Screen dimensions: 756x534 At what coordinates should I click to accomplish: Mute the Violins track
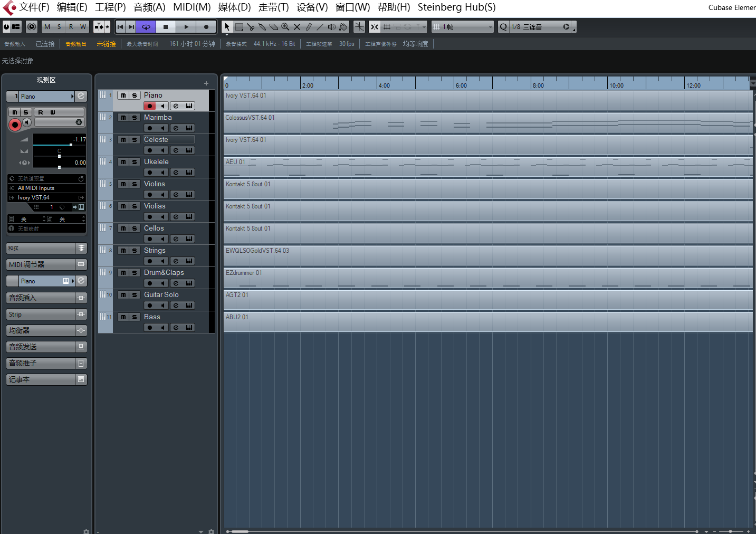click(x=123, y=184)
